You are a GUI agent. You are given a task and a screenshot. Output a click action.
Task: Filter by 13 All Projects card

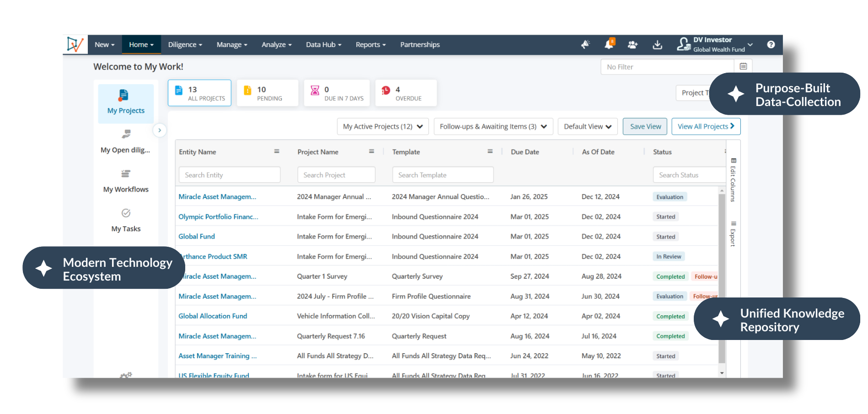click(199, 93)
